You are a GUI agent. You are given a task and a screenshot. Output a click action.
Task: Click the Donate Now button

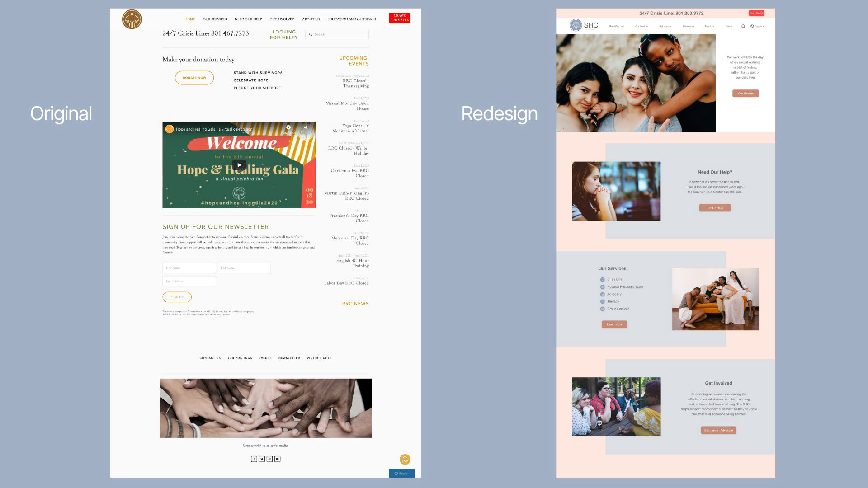194,78
